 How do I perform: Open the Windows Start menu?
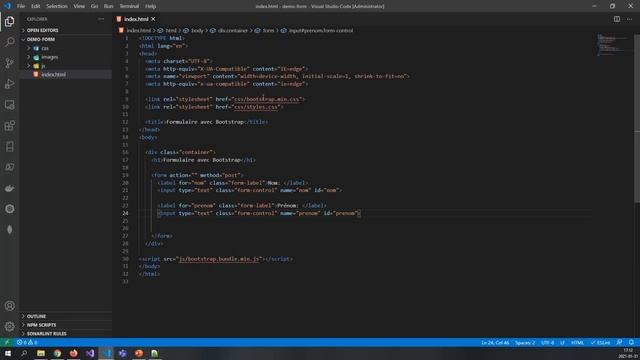[x=8, y=353]
